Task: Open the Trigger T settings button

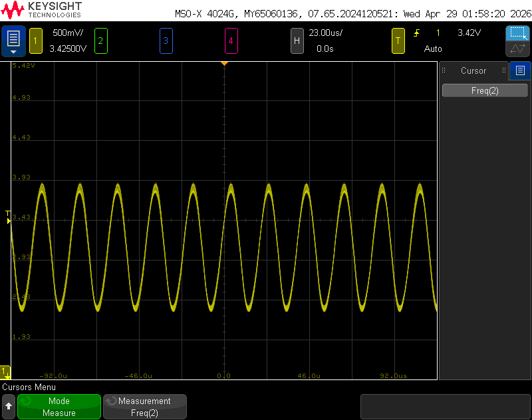Action: pyautogui.click(x=398, y=41)
